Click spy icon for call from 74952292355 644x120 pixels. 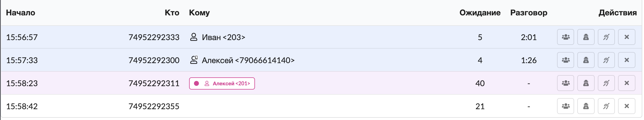coord(586,106)
